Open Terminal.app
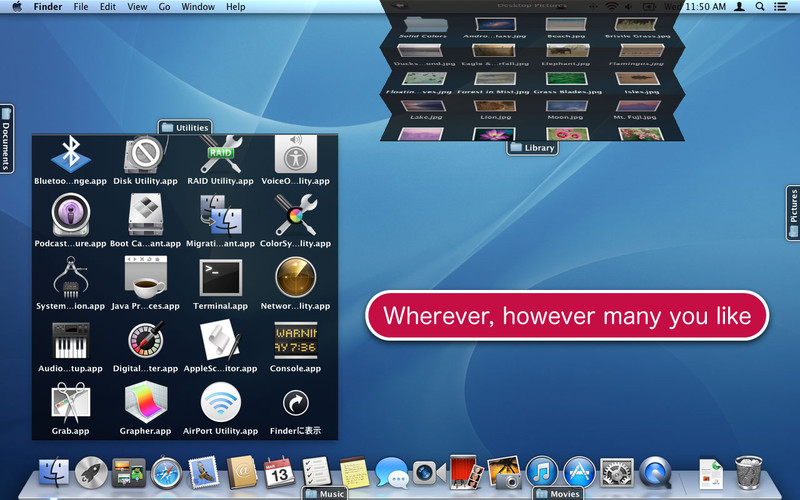The height and width of the screenshot is (500, 800). [x=220, y=278]
